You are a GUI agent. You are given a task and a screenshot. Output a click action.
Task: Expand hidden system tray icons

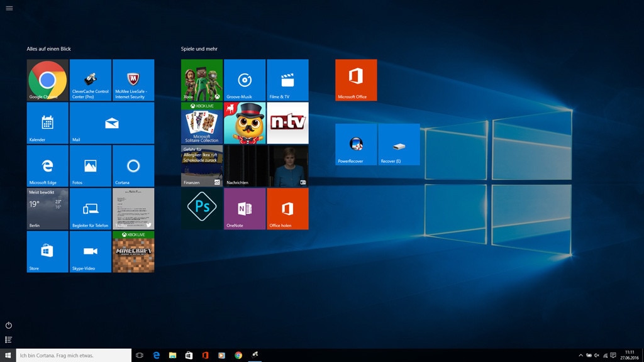[580, 356]
